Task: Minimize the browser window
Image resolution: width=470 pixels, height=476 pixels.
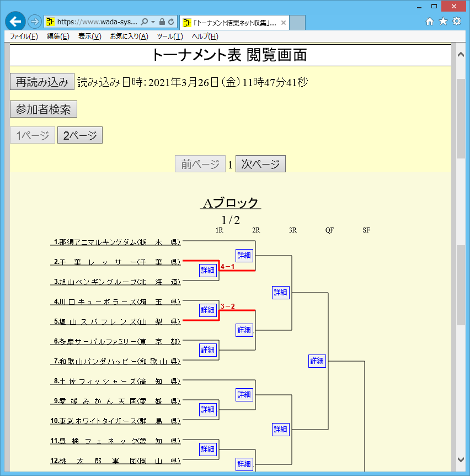Action: point(419,7)
